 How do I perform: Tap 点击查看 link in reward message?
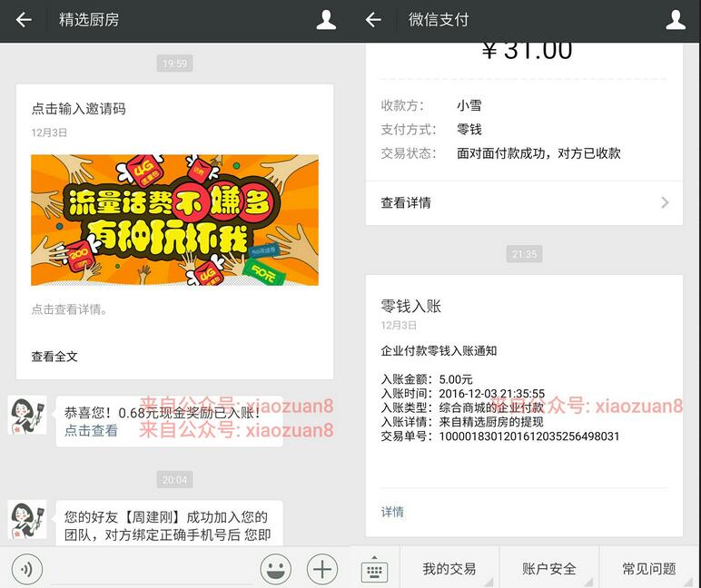[x=91, y=430]
